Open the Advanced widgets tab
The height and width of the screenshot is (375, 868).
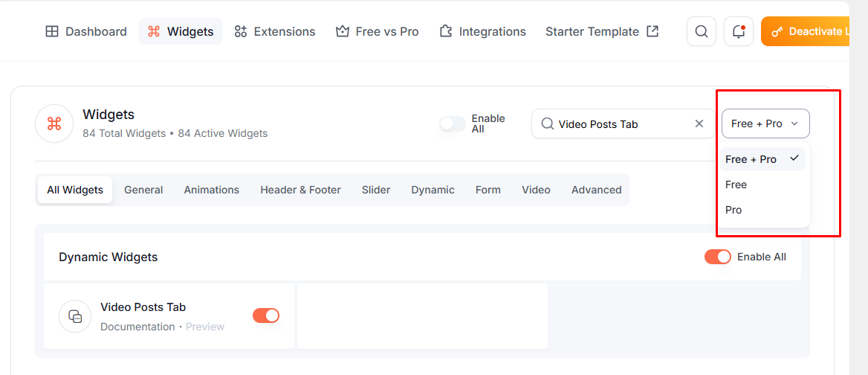tap(596, 190)
